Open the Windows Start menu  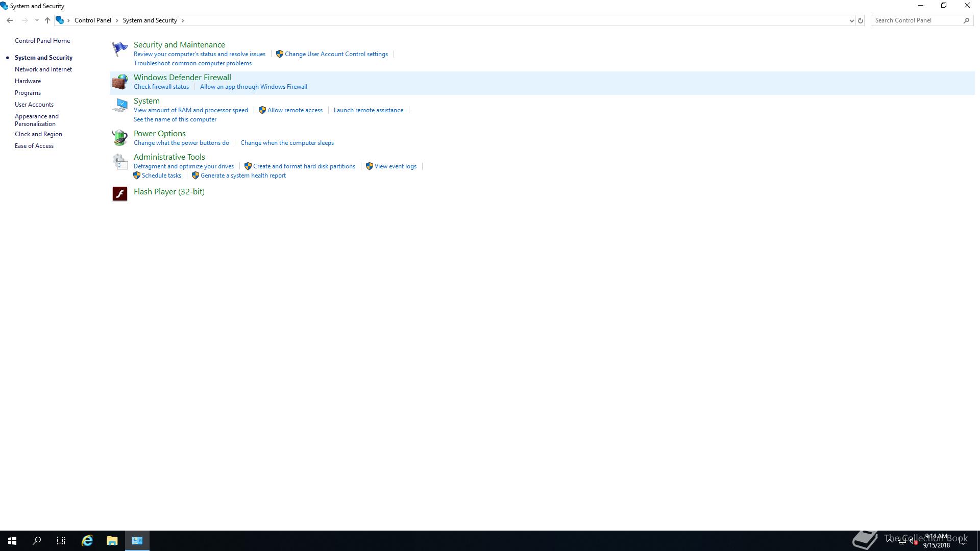pos(12,541)
